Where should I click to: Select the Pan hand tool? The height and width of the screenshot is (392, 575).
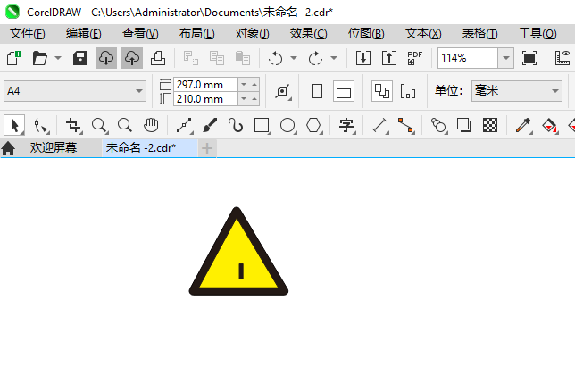click(151, 125)
